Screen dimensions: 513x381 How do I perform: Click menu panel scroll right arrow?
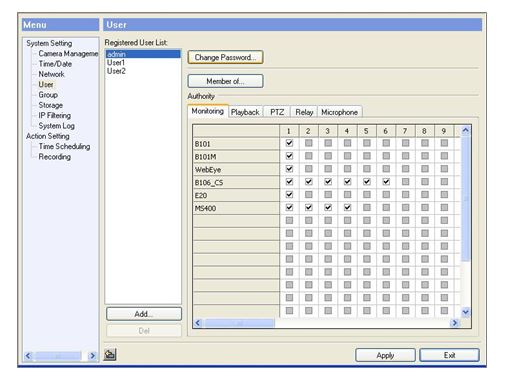pos(93,356)
